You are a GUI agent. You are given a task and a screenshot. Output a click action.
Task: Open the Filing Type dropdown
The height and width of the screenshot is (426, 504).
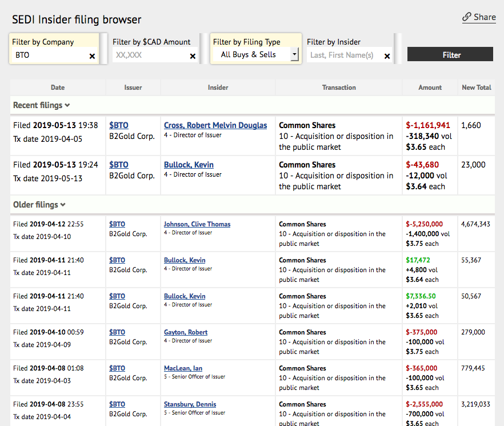coord(294,55)
